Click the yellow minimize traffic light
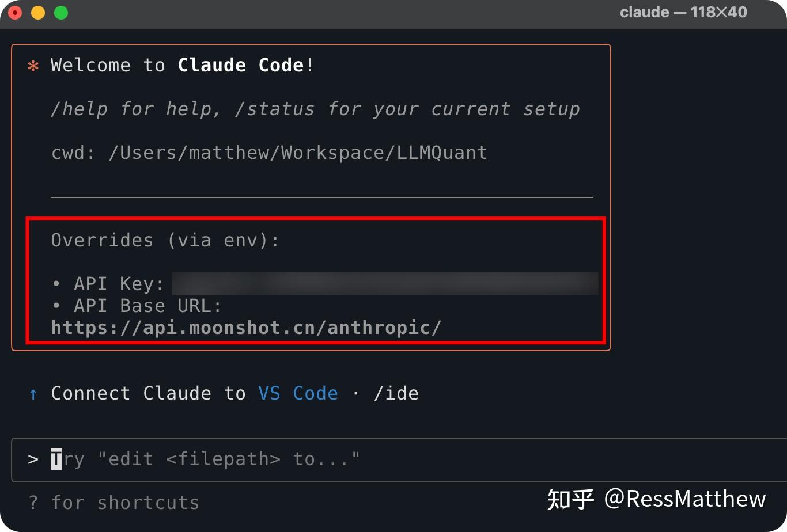Screen dimensions: 787x532 tap(37, 12)
